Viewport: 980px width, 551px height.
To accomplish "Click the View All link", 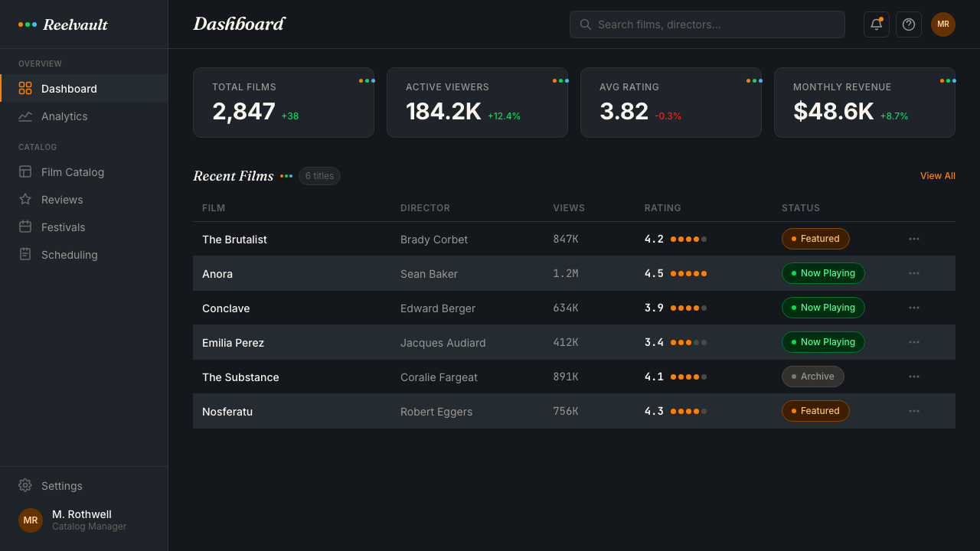I will pos(938,176).
